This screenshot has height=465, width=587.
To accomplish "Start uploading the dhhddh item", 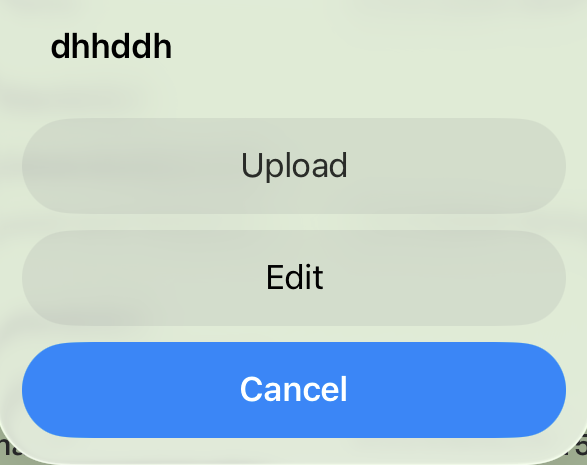I will [x=294, y=166].
